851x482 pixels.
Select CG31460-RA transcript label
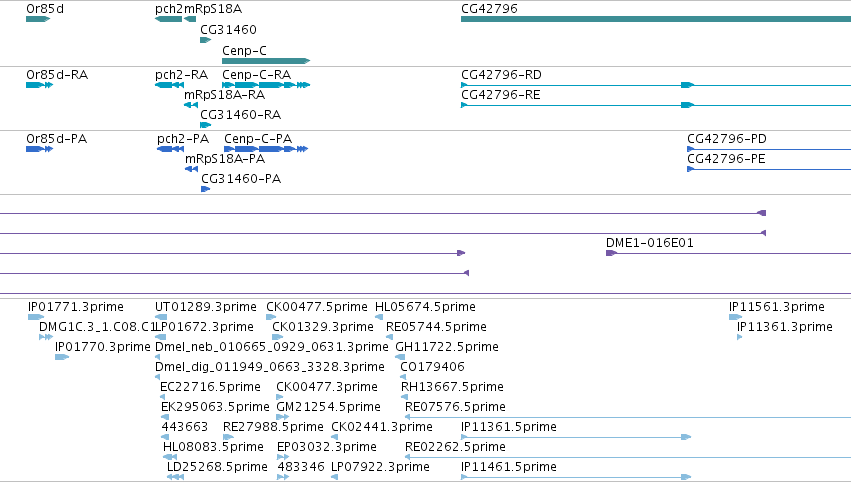click(240, 115)
